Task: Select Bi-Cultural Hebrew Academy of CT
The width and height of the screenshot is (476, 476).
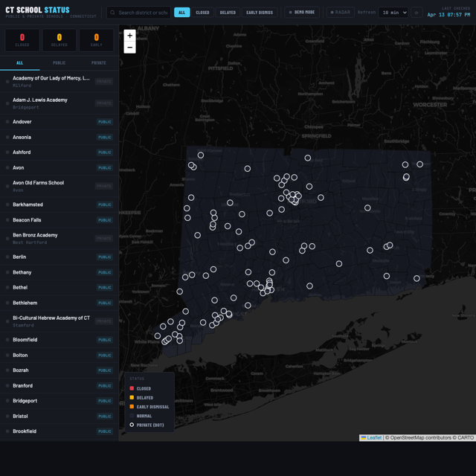Action: [x=59, y=321]
